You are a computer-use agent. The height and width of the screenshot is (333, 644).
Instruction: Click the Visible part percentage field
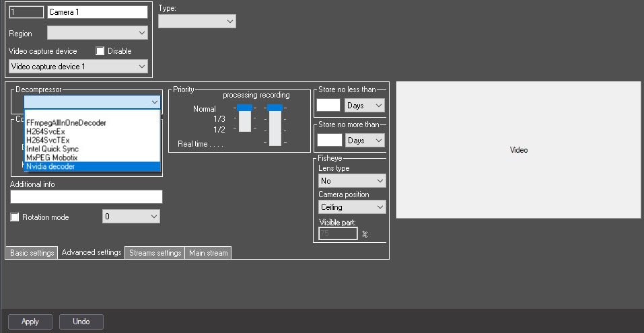coord(338,233)
